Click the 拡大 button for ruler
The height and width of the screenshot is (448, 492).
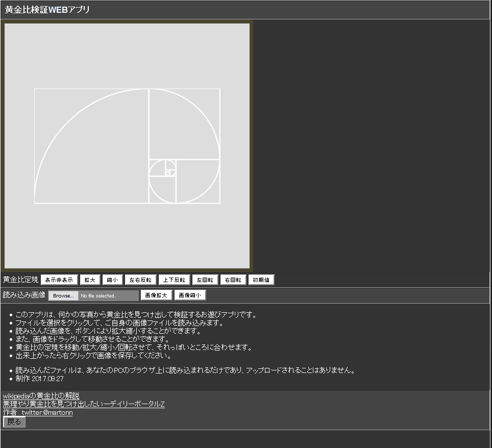(x=90, y=280)
